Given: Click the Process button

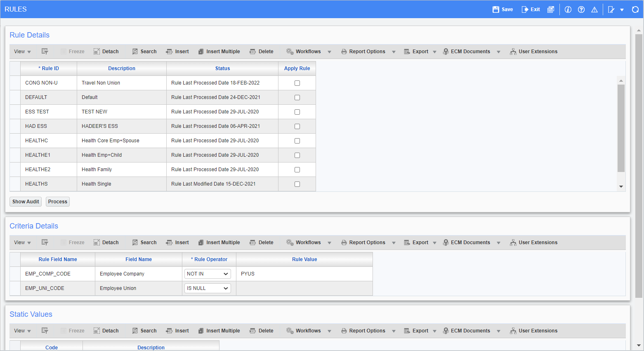Looking at the screenshot, I should tap(58, 202).
